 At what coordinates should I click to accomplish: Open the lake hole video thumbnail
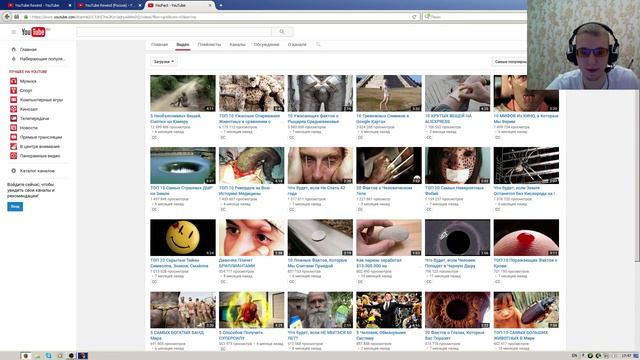(x=183, y=165)
